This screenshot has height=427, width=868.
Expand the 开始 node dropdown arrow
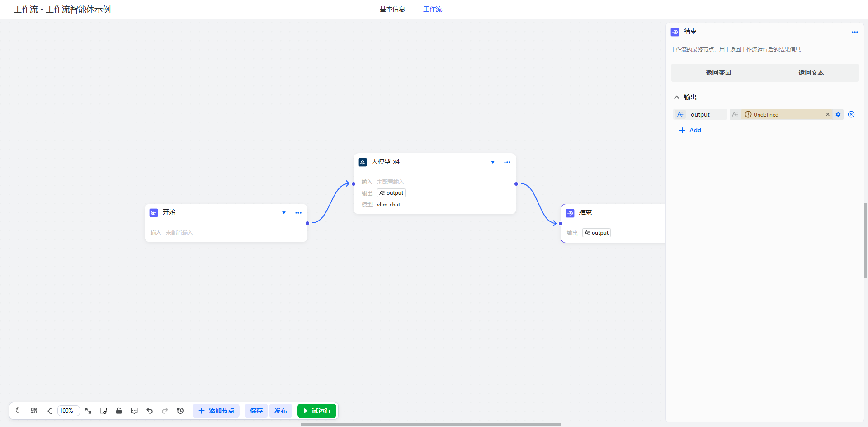[x=284, y=213]
